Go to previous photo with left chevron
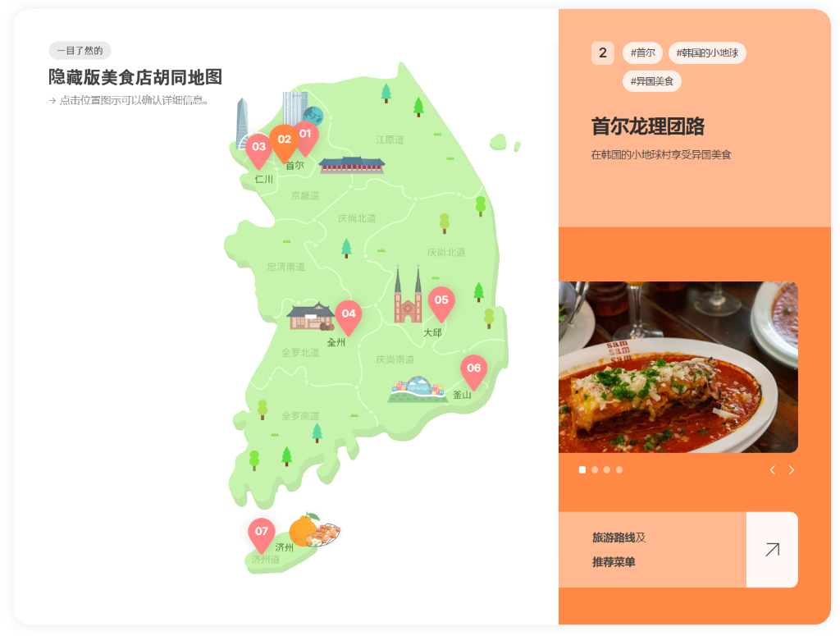Image resolution: width=840 pixels, height=636 pixels. click(773, 470)
